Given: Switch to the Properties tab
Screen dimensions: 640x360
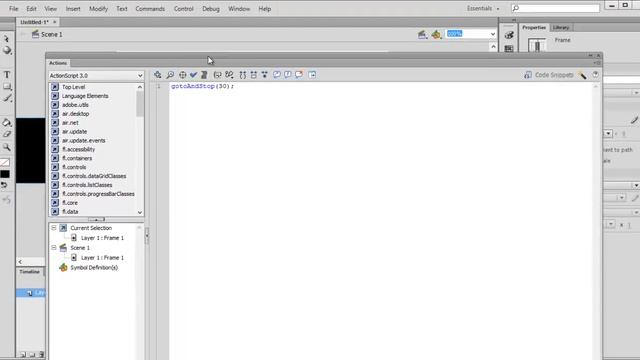Looking at the screenshot, I should pos(534,27).
